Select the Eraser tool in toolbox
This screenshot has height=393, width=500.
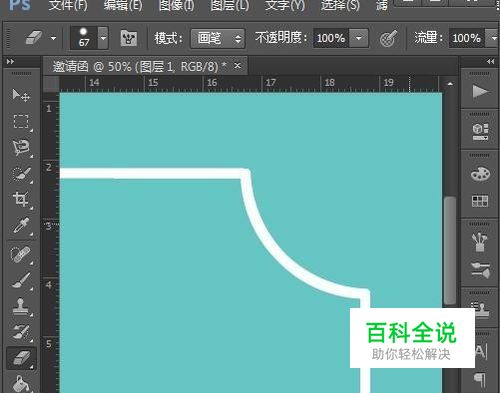(21, 358)
